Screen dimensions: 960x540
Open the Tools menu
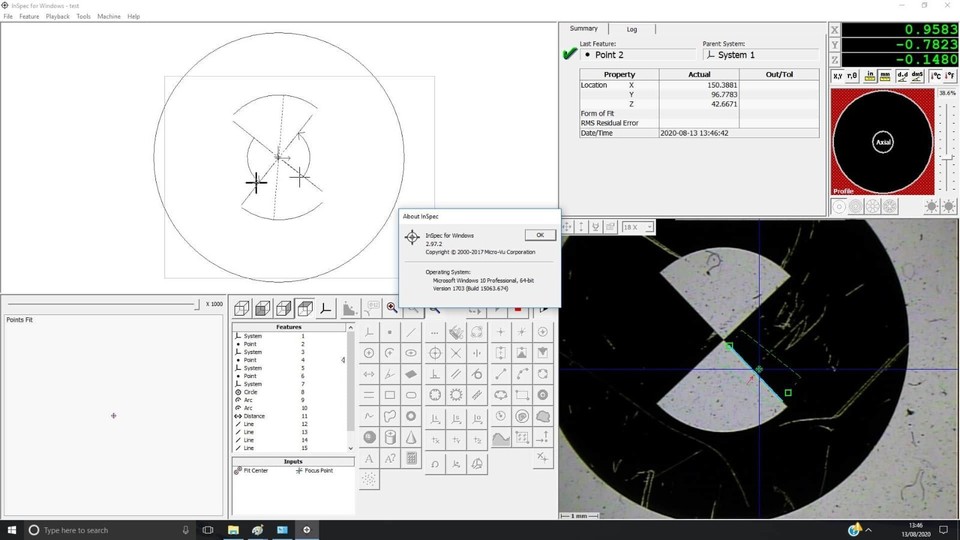(83, 17)
